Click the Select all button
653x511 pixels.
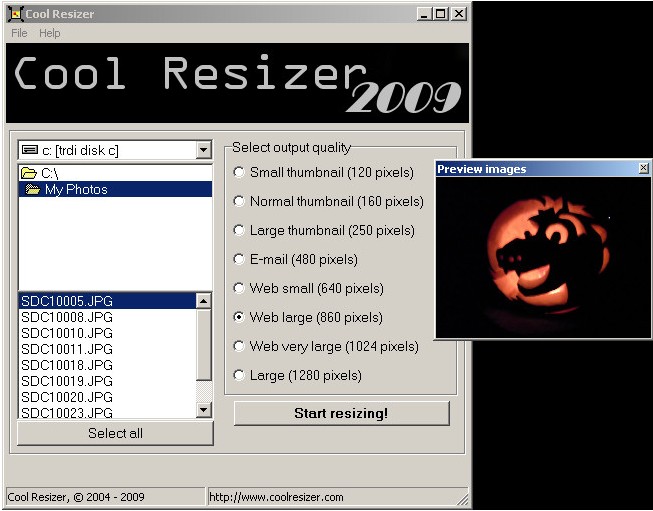pyautogui.click(x=115, y=433)
